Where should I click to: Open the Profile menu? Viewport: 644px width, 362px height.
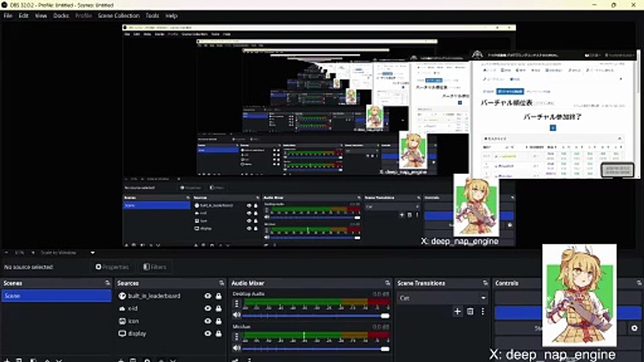[84, 16]
